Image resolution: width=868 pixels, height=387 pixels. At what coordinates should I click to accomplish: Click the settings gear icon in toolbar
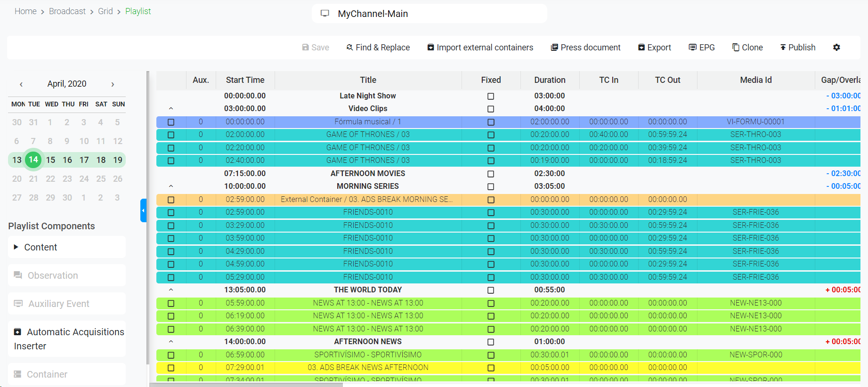pos(836,48)
